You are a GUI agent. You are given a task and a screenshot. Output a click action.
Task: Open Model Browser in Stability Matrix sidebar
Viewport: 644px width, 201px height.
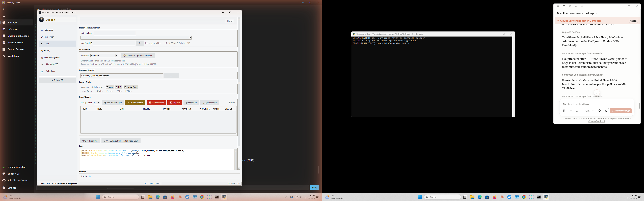click(x=15, y=43)
